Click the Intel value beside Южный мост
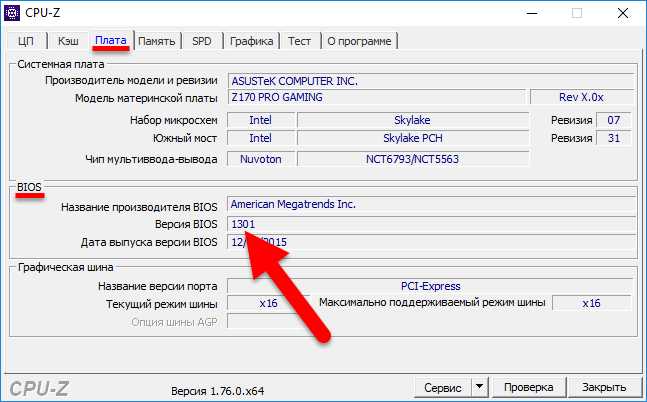Screen dimensions: 647x402 tap(261, 138)
